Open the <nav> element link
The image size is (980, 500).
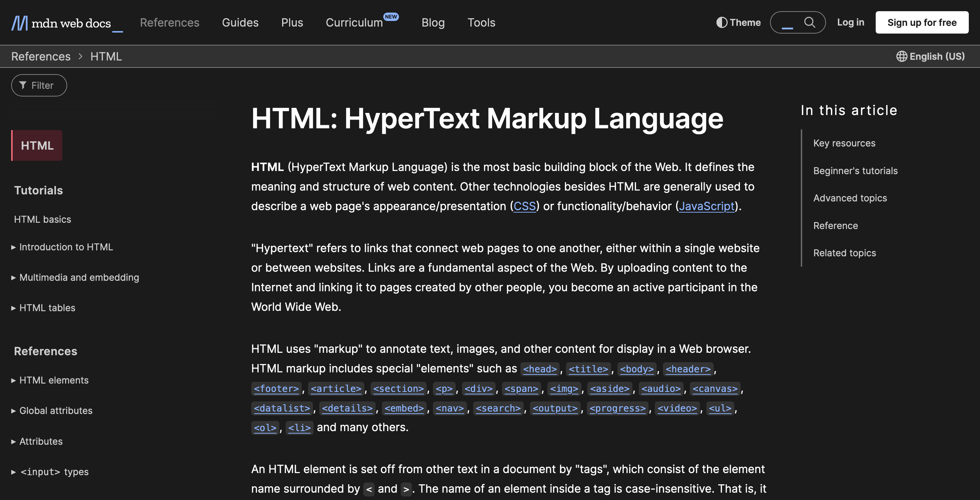(450, 408)
